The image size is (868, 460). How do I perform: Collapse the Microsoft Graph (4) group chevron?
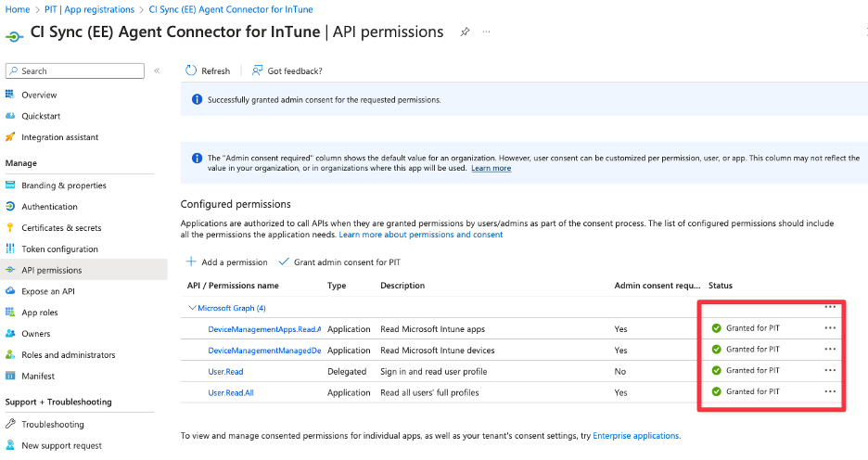click(192, 307)
